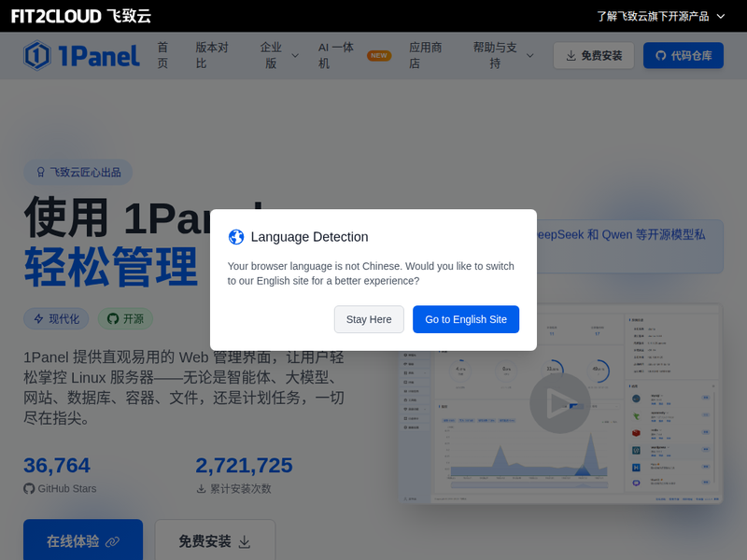Click the 1Panel logo
The image size is (747, 560).
(81, 56)
